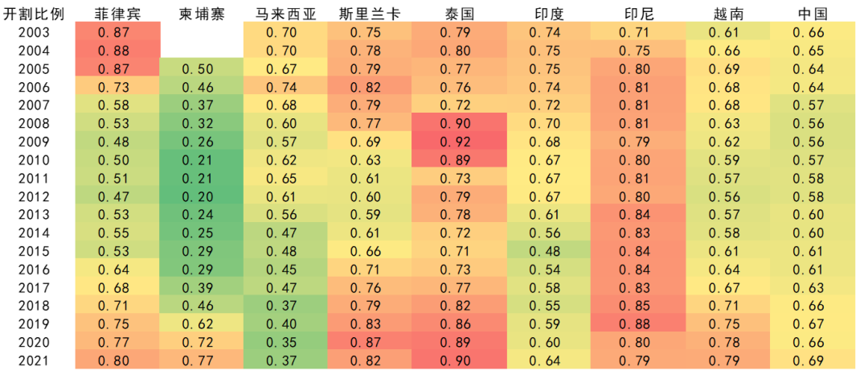Click the 2021 row label
This screenshot has width=868, height=379.
pos(35,360)
